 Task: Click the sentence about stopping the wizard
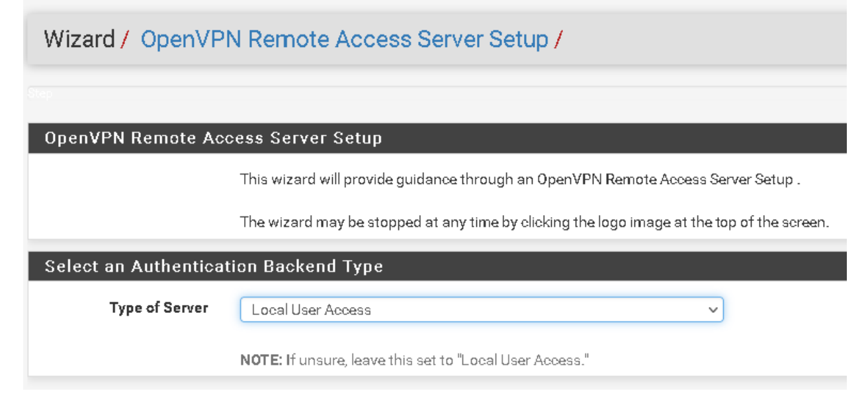pos(534,222)
